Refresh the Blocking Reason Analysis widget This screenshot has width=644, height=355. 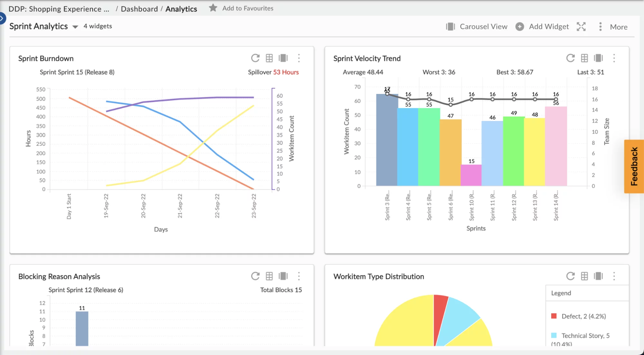pos(255,276)
